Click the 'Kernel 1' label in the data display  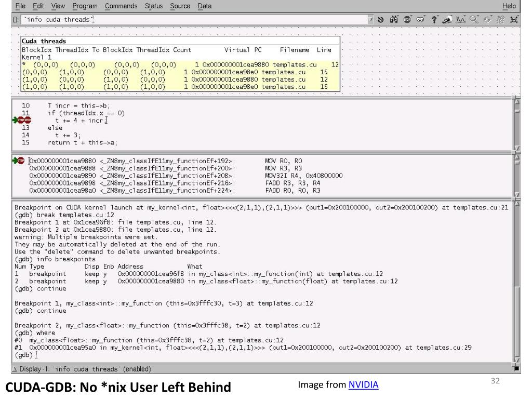(37, 57)
